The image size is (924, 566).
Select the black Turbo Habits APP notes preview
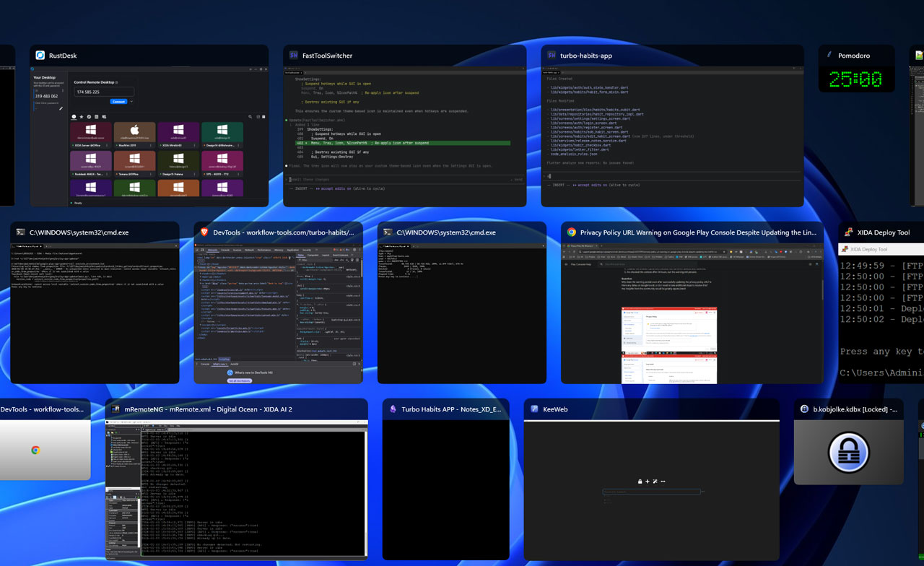point(445,490)
